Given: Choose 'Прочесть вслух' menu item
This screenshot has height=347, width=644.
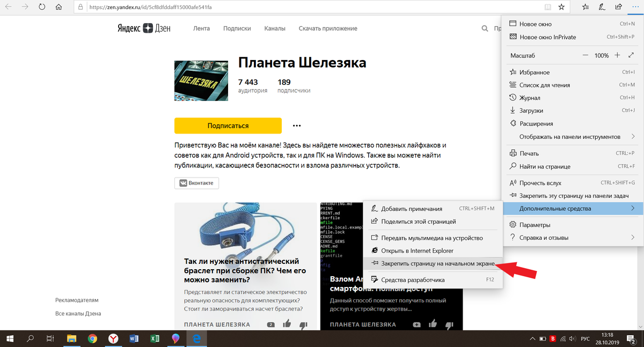Looking at the screenshot, I should [572, 183].
